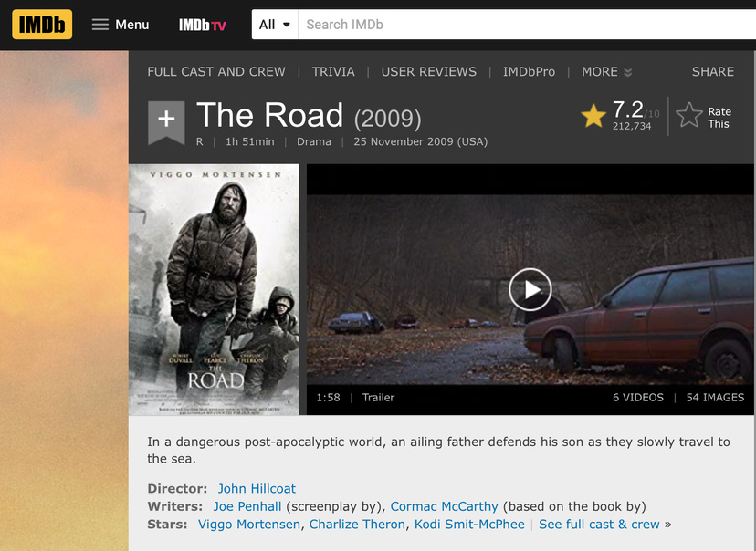Viewport: 756px width, 551px height.
Task: Click the 1h 51min runtime
Action: 250,141
